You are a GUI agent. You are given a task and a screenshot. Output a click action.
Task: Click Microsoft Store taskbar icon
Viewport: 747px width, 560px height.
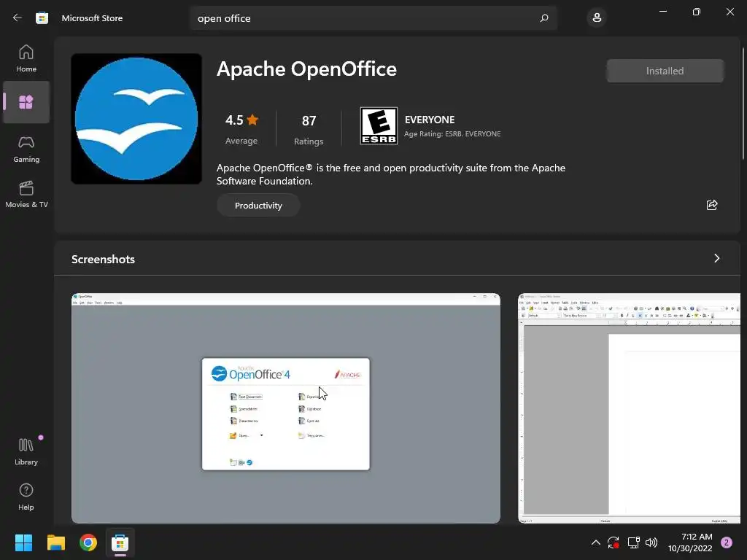(120, 542)
